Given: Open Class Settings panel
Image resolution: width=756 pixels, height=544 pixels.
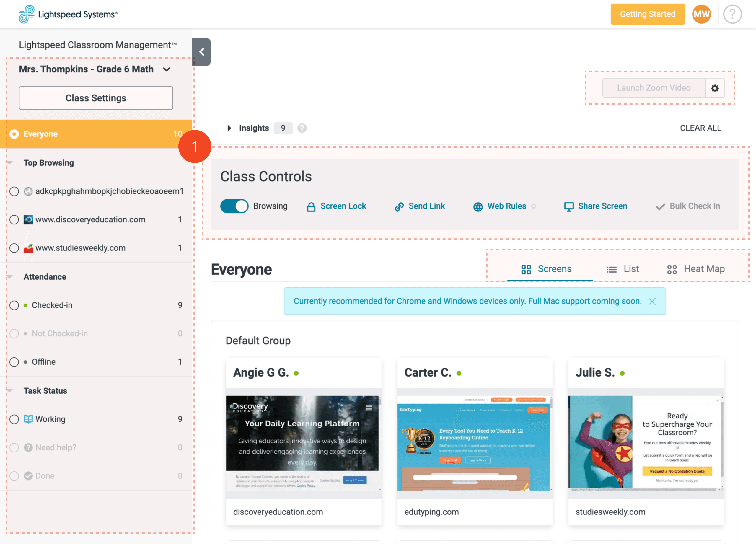Looking at the screenshot, I should pos(96,97).
